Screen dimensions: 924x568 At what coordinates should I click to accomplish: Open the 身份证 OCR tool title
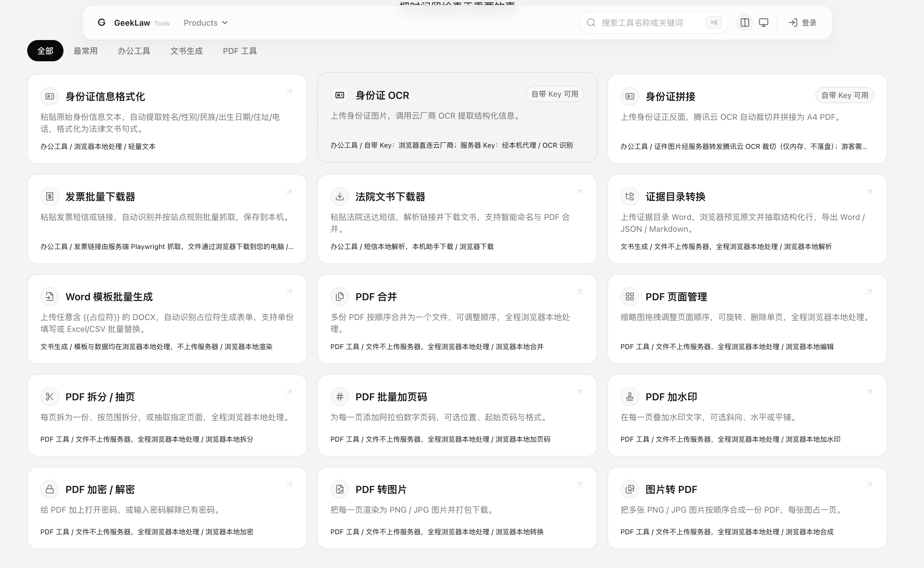coord(382,95)
